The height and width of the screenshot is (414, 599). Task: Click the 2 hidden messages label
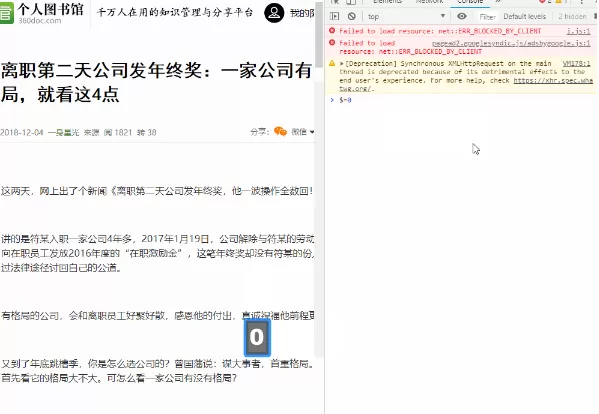coord(572,16)
